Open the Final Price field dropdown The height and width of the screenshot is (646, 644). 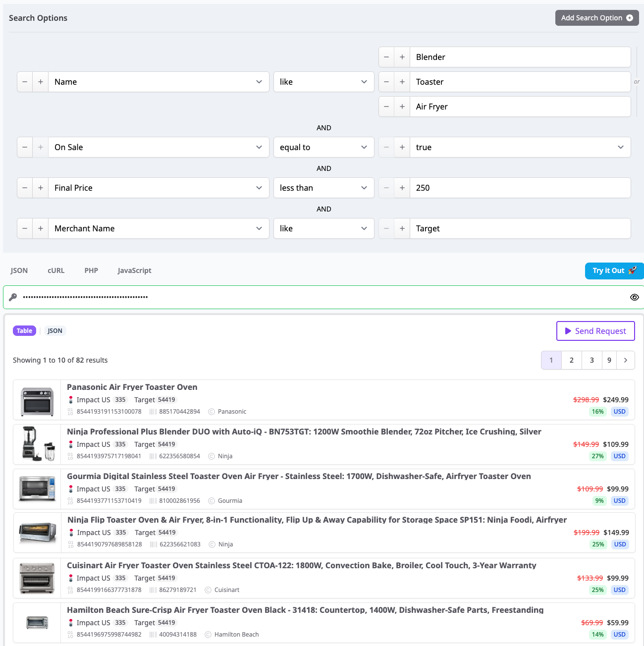tap(159, 188)
